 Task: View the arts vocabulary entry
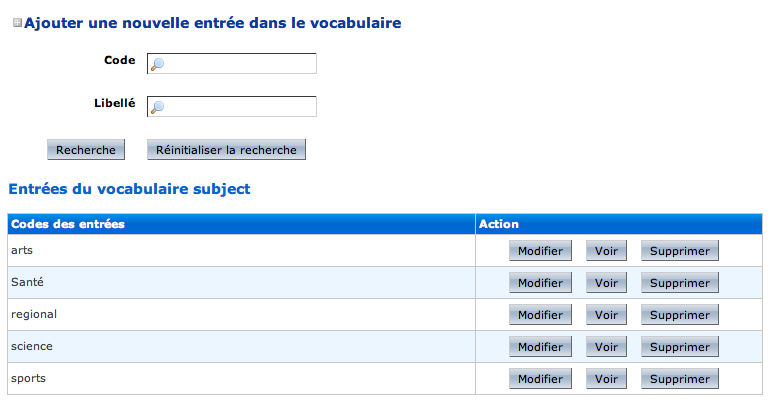(606, 251)
